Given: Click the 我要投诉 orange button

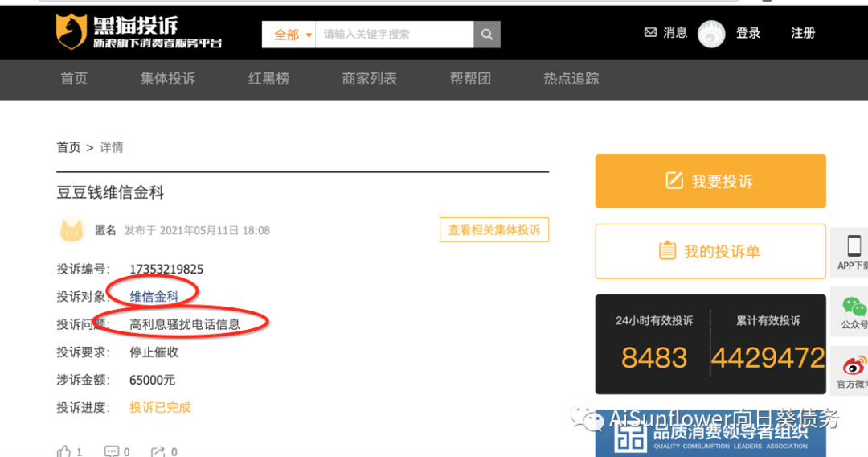Looking at the screenshot, I should point(710,181).
